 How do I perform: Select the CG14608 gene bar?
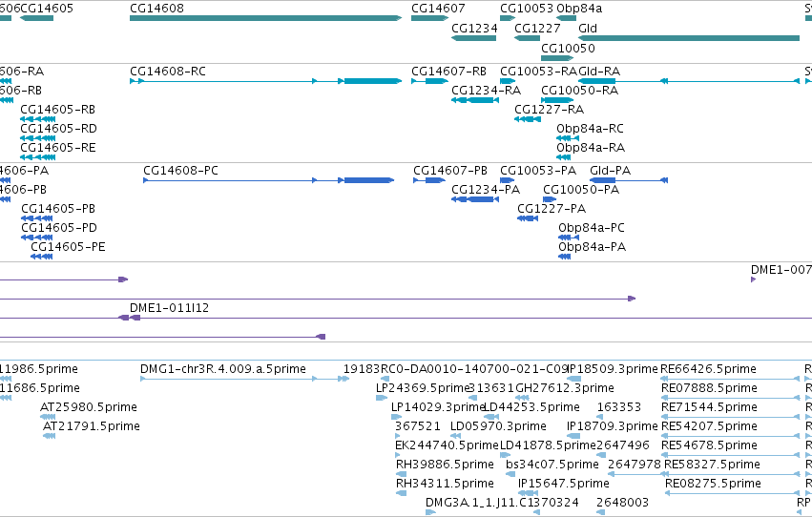265,18
